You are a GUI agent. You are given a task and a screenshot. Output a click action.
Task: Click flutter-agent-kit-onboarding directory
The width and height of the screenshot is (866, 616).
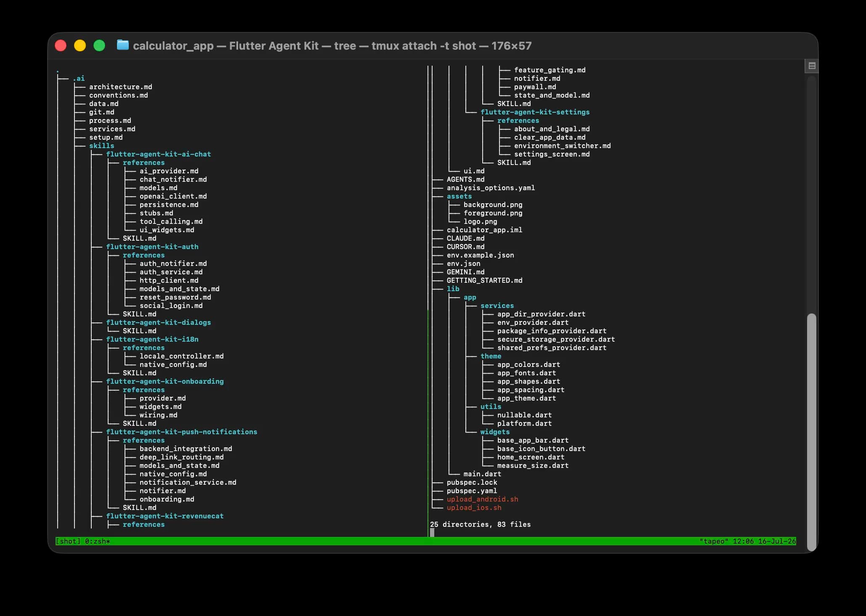pyautogui.click(x=165, y=381)
